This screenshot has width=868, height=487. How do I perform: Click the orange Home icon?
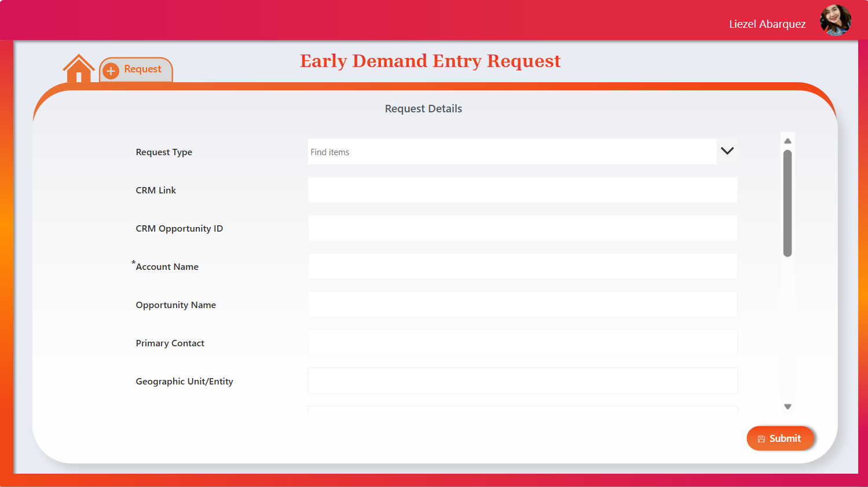coord(79,69)
